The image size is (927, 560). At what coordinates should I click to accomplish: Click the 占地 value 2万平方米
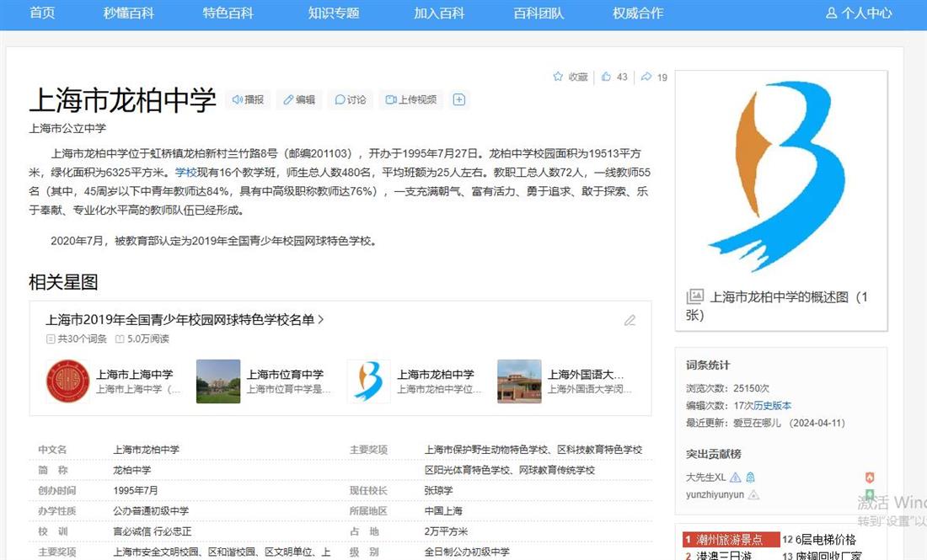click(x=447, y=531)
